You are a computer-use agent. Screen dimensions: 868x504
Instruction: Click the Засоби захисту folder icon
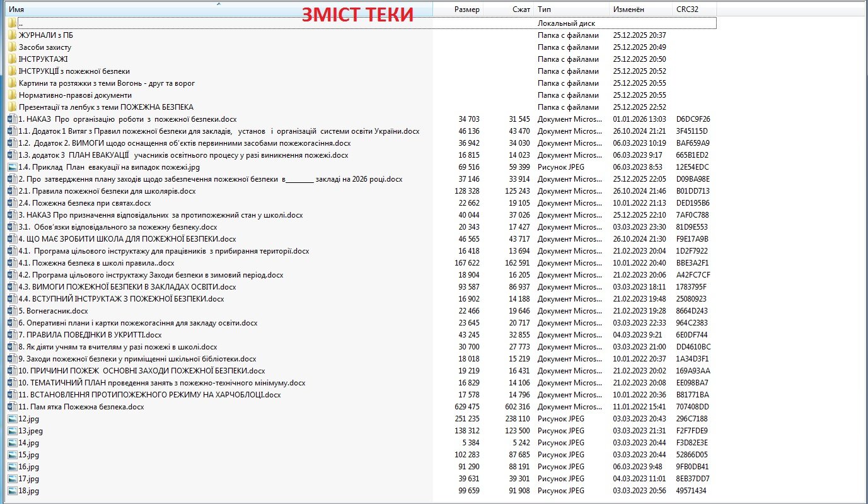tap(12, 47)
